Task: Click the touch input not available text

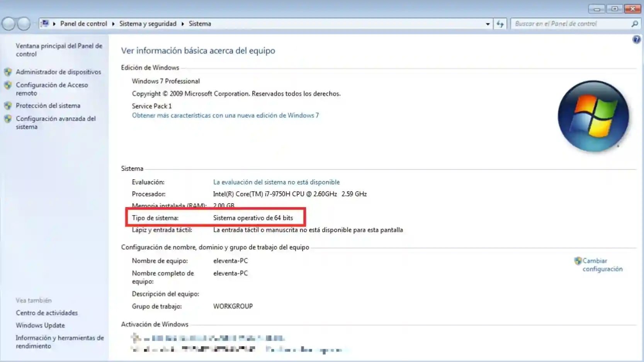Action: pyautogui.click(x=308, y=230)
